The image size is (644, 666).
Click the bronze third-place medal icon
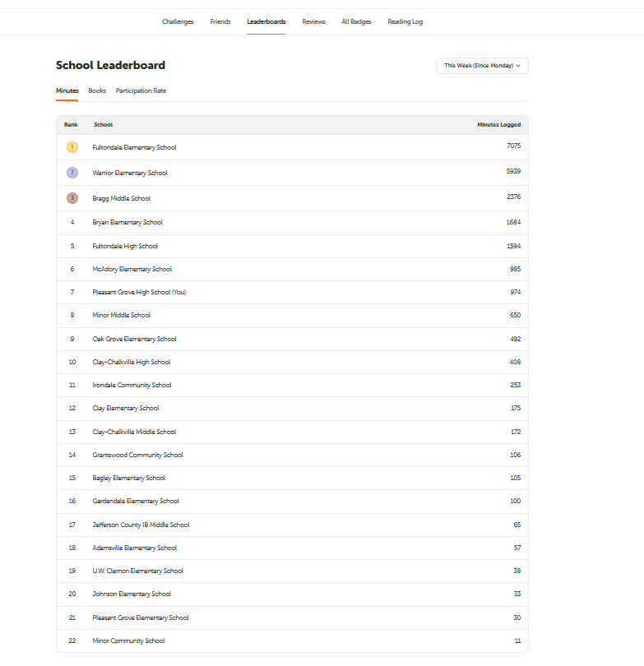click(72, 198)
